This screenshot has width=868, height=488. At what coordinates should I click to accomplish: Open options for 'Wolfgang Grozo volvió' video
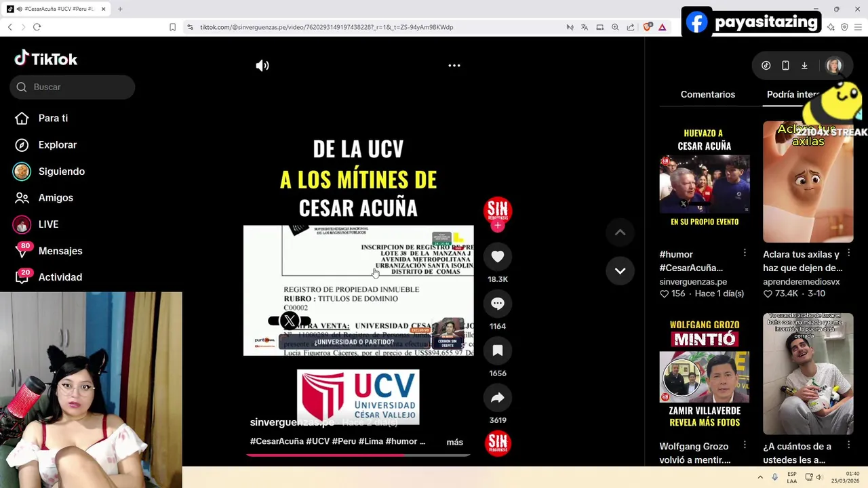click(745, 445)
